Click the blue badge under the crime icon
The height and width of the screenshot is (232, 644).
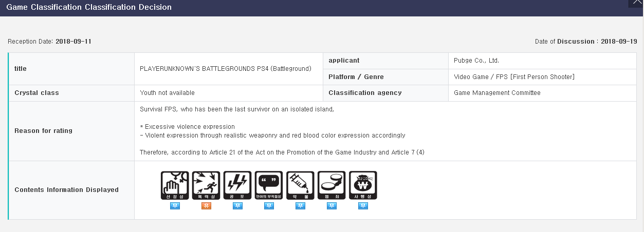point(332,206)
